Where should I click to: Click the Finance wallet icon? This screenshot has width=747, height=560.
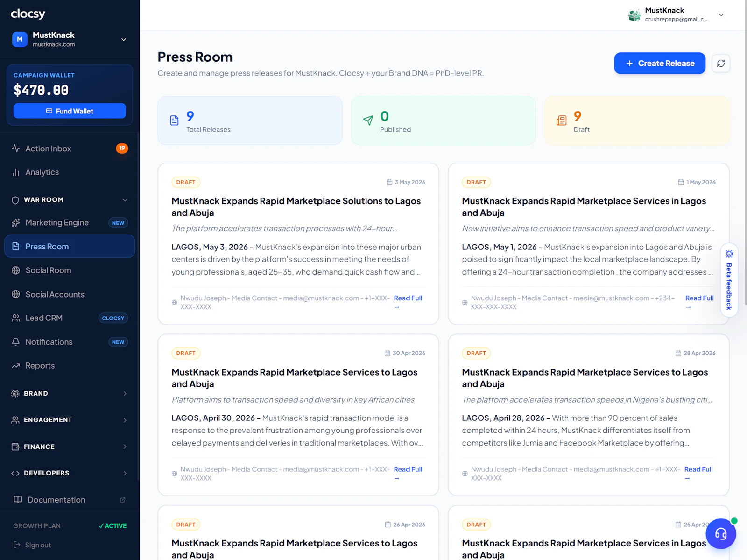click(x=15, y=447)
